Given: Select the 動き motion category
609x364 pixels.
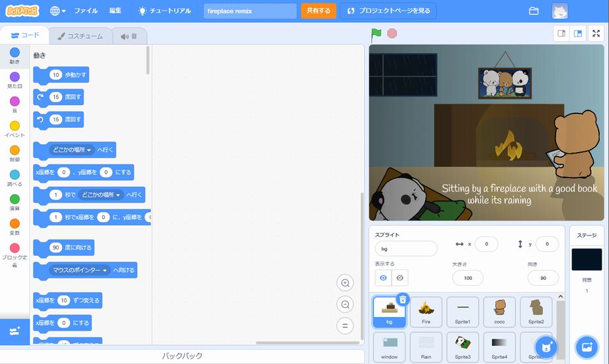Looking at the screenshot, I should coord(15,56).
